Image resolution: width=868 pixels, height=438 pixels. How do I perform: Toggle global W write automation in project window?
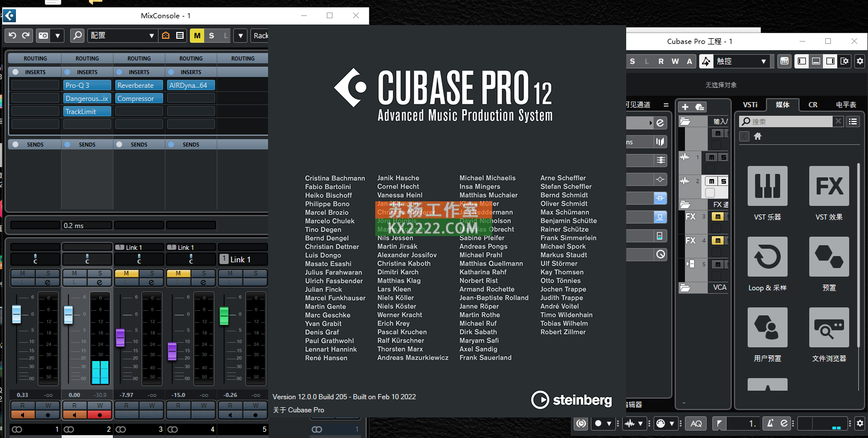[x=675, y=62]
